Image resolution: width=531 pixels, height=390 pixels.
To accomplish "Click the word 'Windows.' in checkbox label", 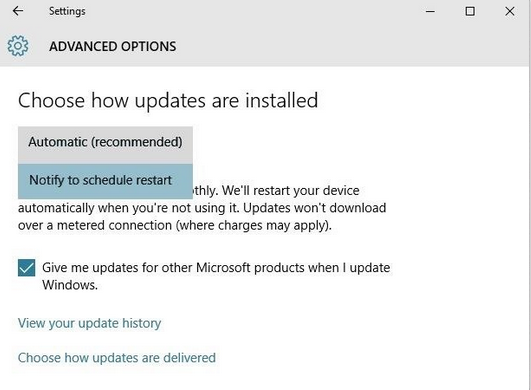I will (x=70, y=285).
